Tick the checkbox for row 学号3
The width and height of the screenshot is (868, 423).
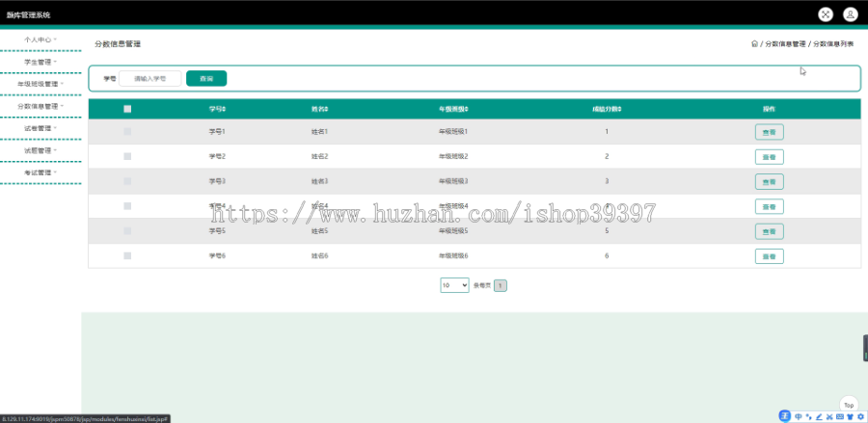[x=127, y=181]
